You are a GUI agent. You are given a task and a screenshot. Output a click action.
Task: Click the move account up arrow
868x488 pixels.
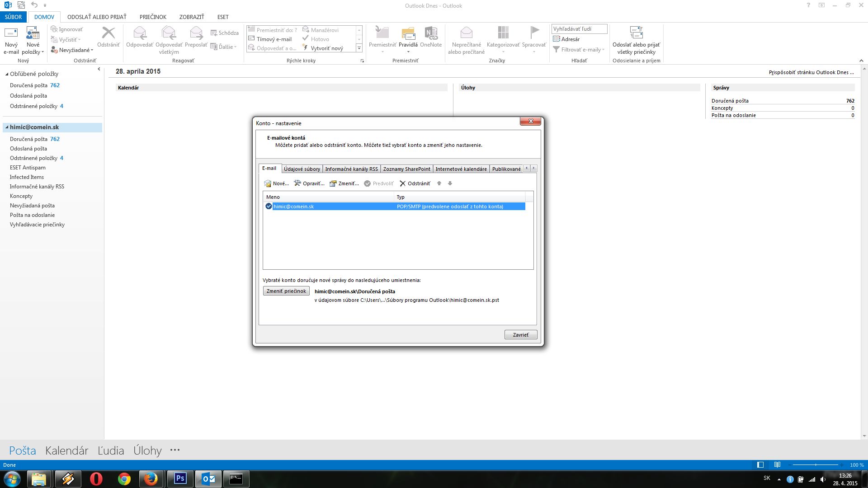point(439,183)
